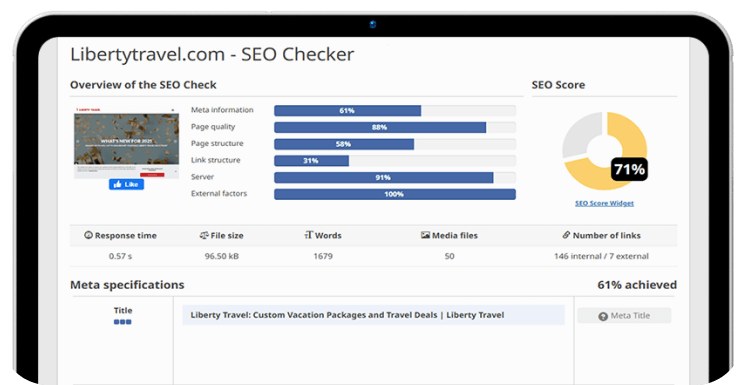This screenshot has height=385, width=744.
Task: Click 'Overview of the SEO Check' heading
Action: [143, 85]
